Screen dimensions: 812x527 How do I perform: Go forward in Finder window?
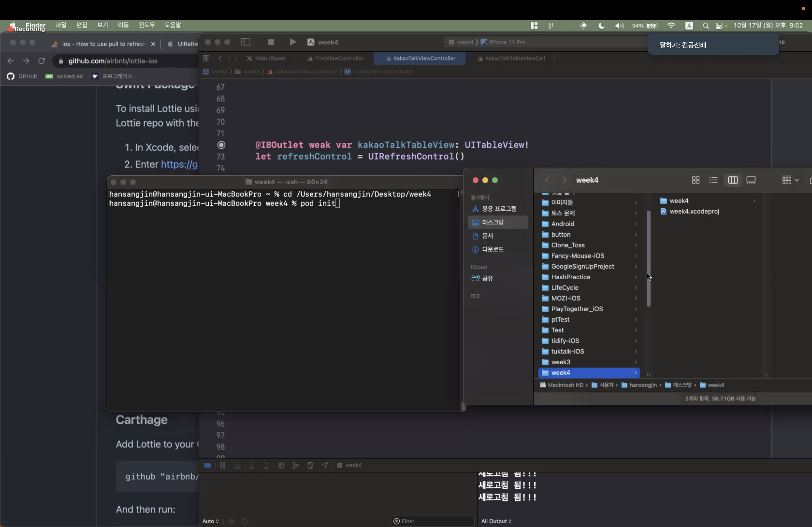click(x=564, y=180)
